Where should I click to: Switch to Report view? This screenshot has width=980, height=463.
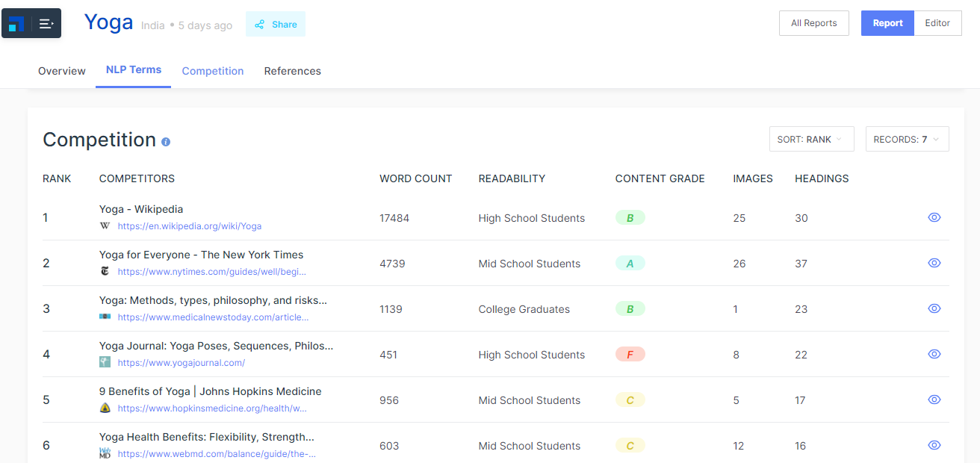[887, 23]
